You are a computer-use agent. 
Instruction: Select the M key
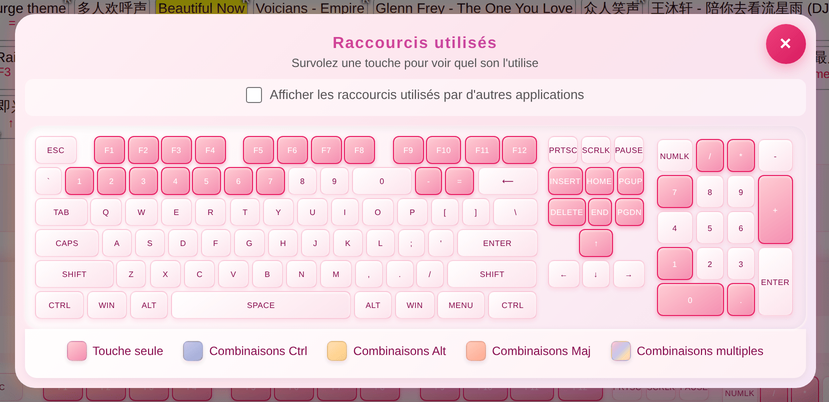tap(335, 275)
